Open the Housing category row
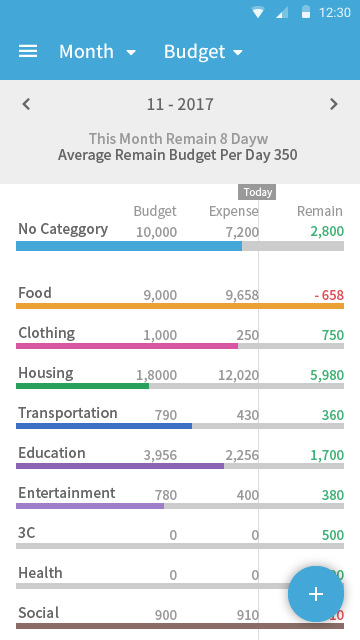The height and width of the screenshot is (640, 360). pos(180,378)
